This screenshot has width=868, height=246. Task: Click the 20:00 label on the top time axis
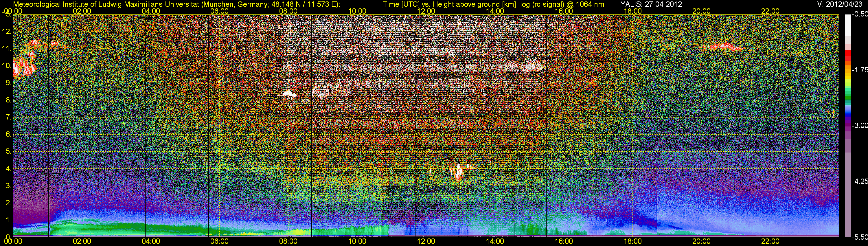tap(702, 11)
